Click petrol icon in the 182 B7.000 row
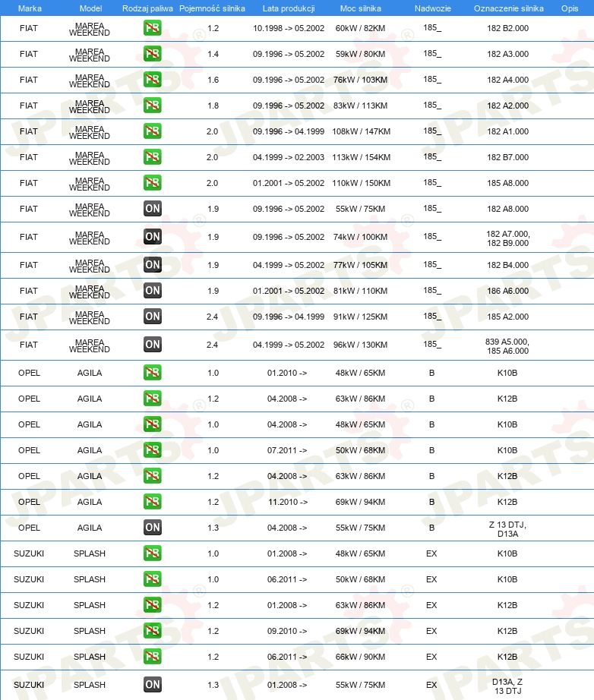Screen dimensions: 594x700 point(152,157)
